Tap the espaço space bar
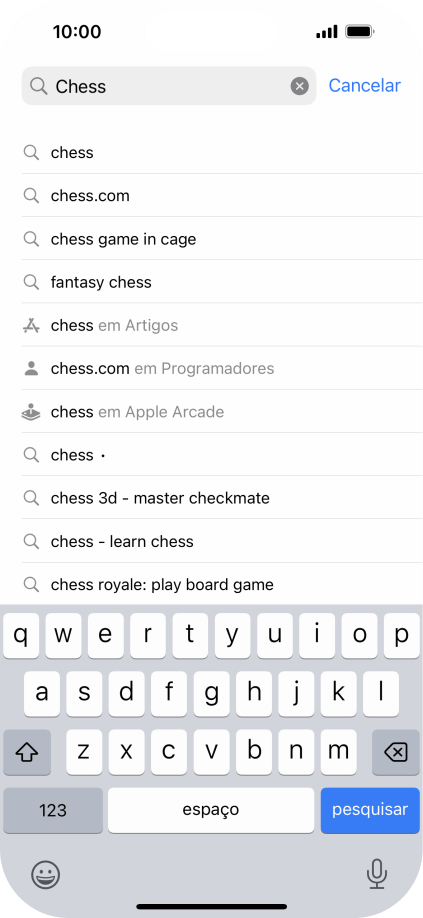Screen dimensions: 423x918 coord(211,810)
